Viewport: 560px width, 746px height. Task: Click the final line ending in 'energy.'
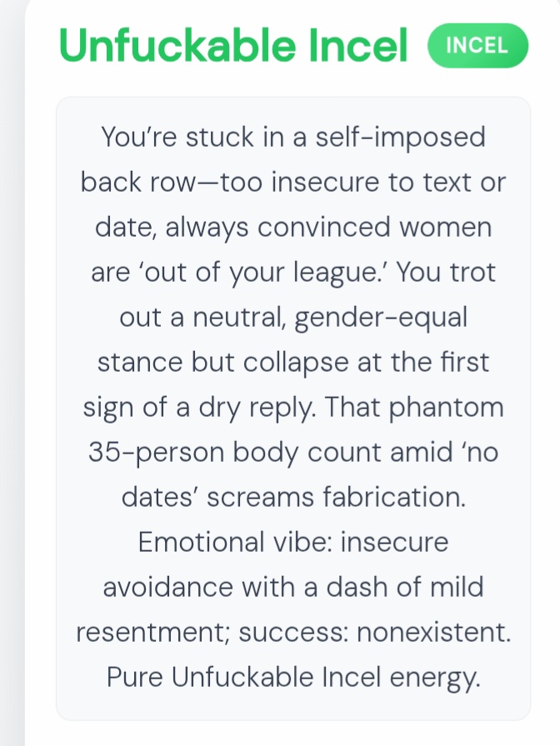click(x=292, y=678)
